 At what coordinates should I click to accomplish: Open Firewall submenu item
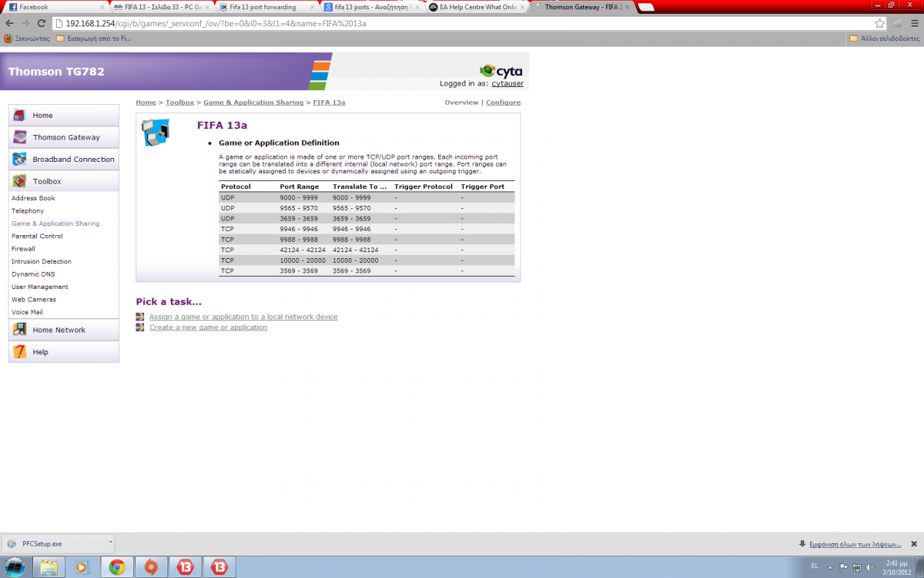click(x=23, y=249)
